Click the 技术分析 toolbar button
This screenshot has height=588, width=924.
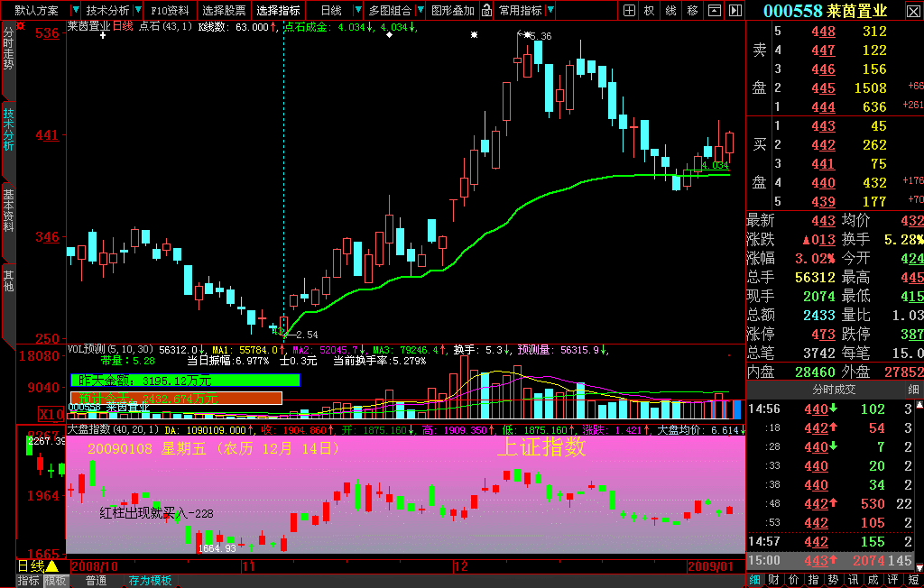point(108,11)
